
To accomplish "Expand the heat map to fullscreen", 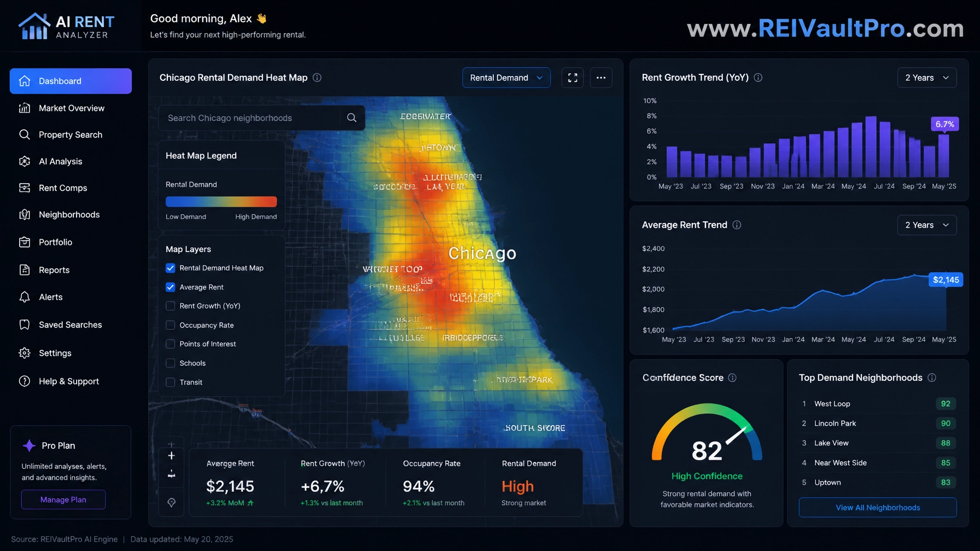I will 573,78.
